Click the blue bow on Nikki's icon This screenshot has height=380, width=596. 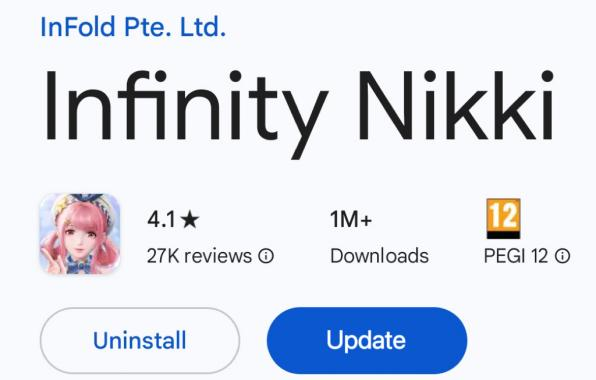click(79, 263)
